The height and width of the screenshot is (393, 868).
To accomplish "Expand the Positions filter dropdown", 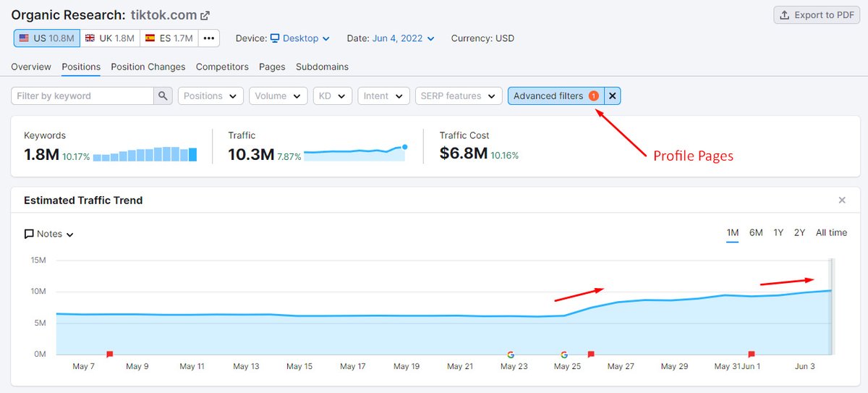I will click(x=210, y=96).
